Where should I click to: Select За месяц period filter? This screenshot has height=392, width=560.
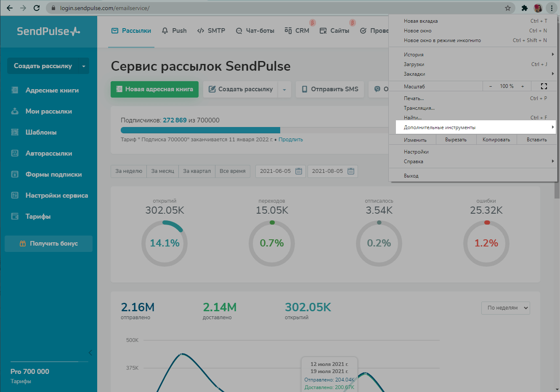[x=162, y=171]
